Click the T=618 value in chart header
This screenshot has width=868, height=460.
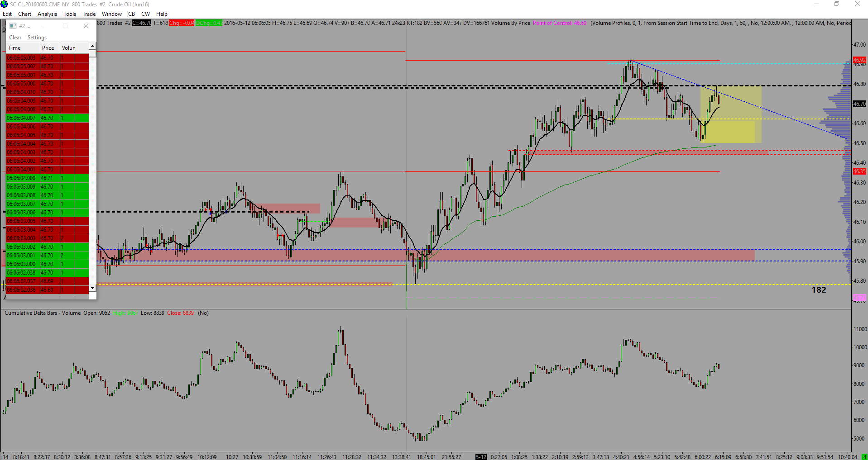160,23
